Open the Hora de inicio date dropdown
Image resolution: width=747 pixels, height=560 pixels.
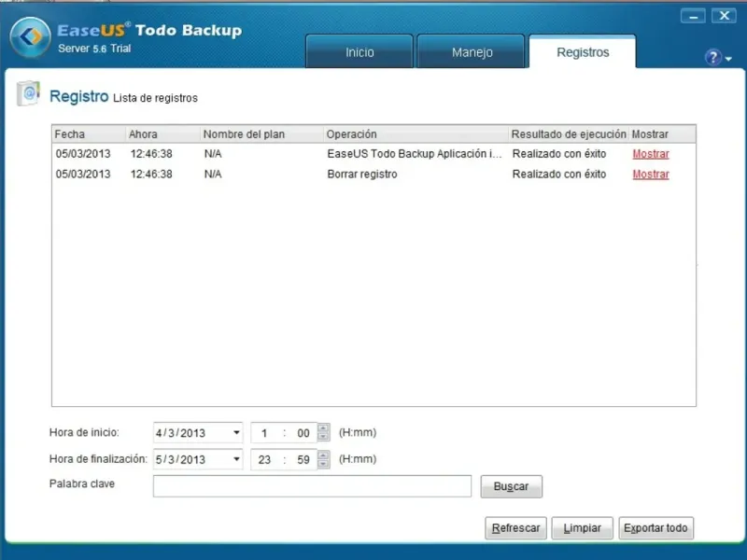point(236,432)
